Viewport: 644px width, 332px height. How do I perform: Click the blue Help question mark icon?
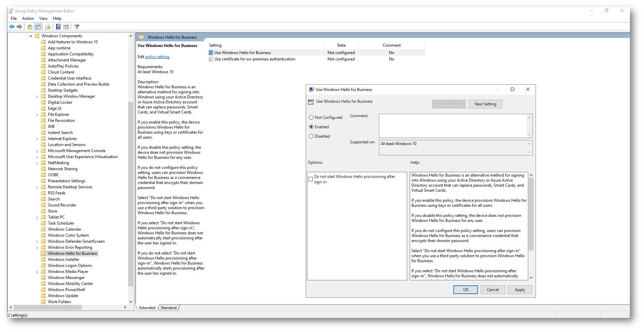[x=58, y=27]
